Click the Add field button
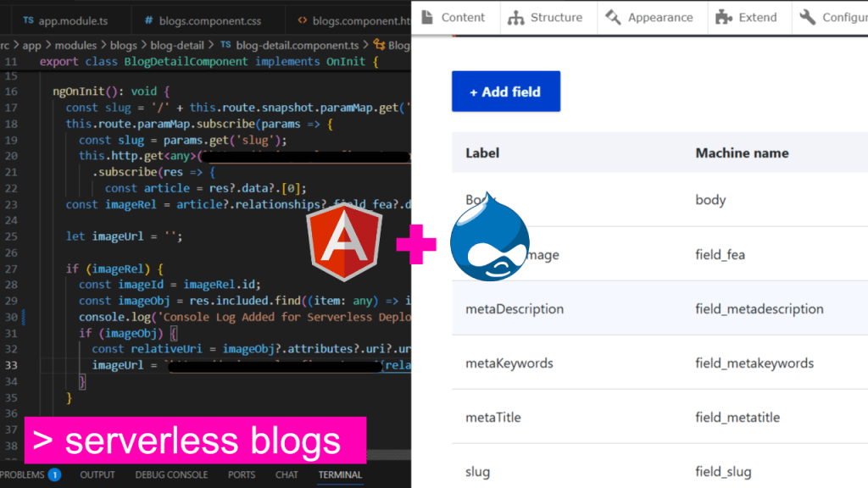This screenshot has height=488, width=868. [x=506, y=91]
